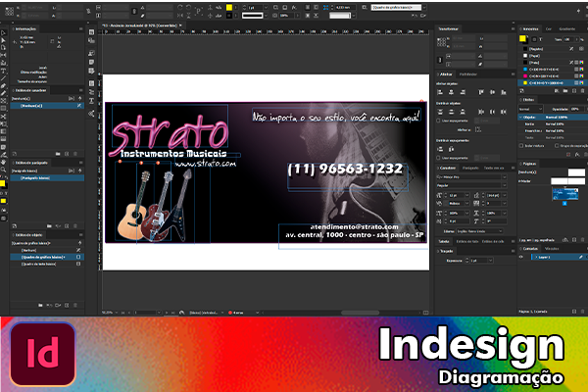Align left edges in Alinhar panel
This screenshot has height=392, width=588.
[x=440, y=92]
